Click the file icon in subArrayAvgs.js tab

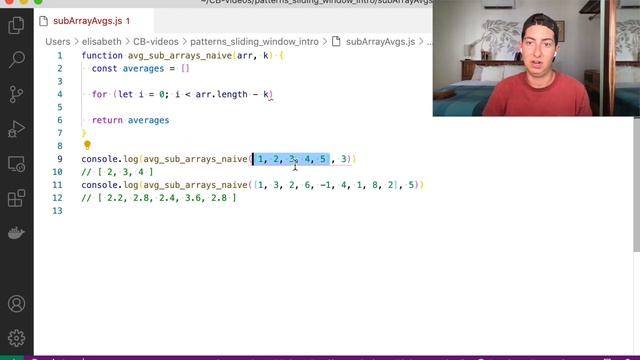44,21
